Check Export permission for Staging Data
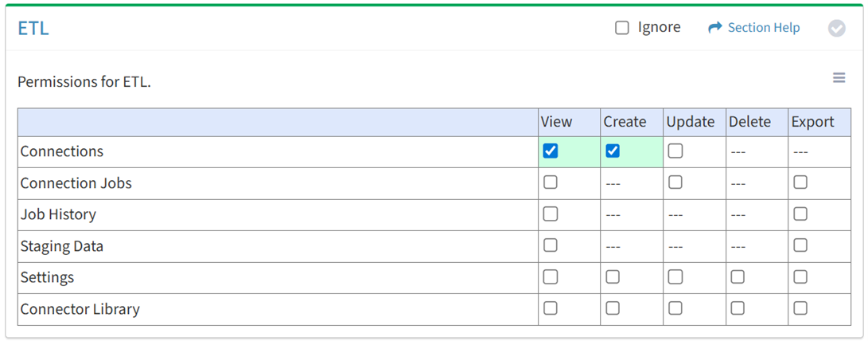The height and width of the screenshot is (341, 868). coord(800,245)
